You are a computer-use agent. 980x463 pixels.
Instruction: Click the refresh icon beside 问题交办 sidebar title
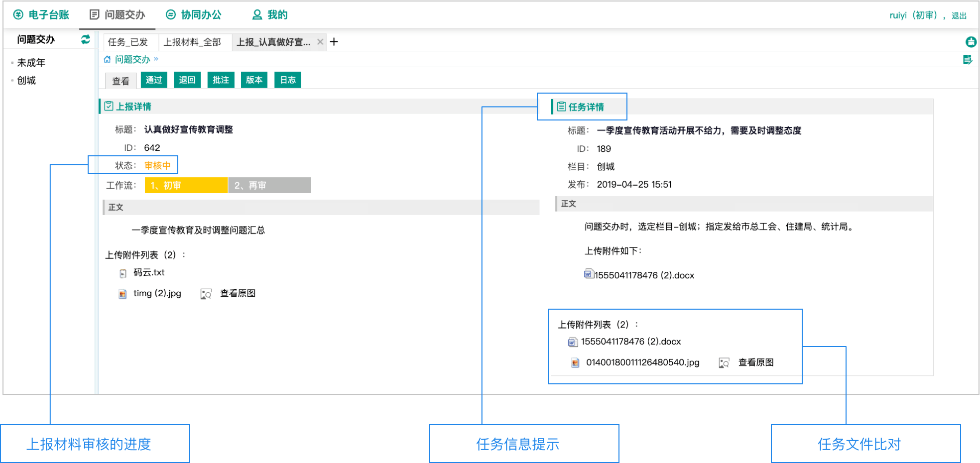point(86,39)
